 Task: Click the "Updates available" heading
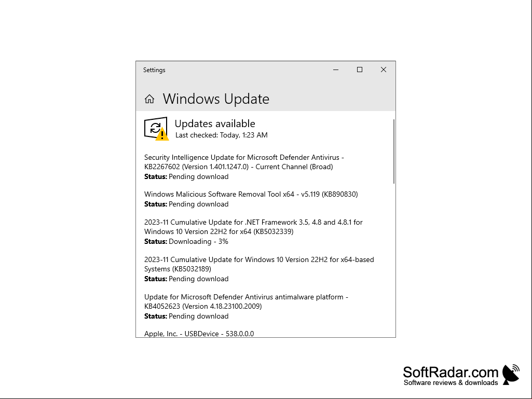coord(215,123)
